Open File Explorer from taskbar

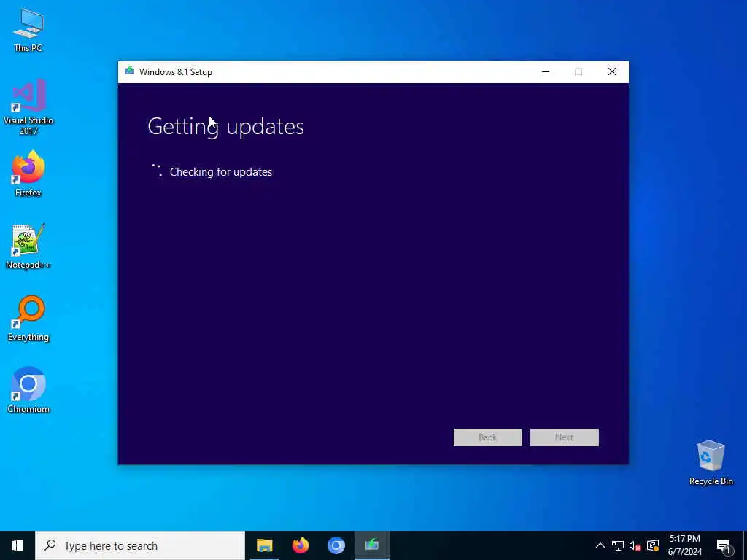pos(264,545)
